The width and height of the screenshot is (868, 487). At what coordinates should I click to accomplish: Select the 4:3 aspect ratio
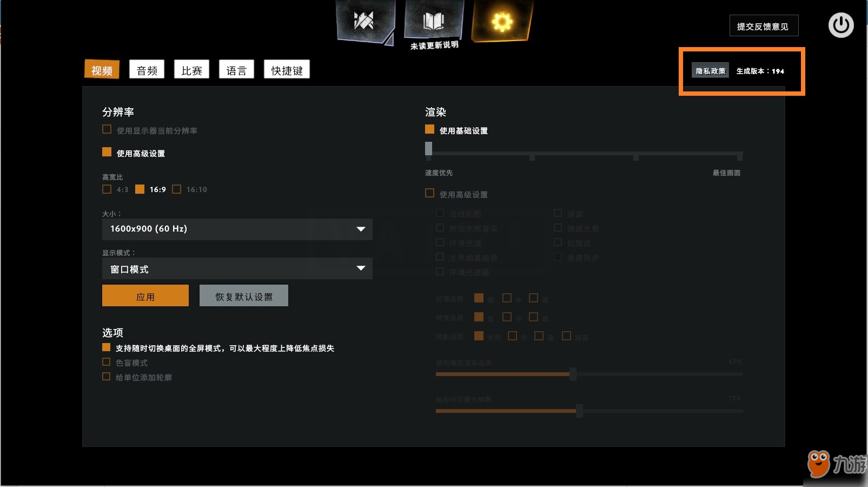coord(107,189)
